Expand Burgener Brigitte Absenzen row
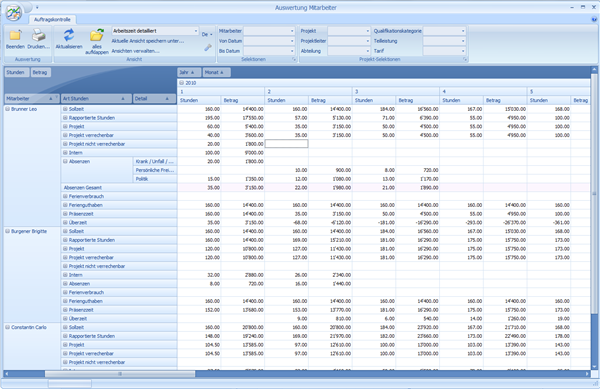Screen dimensions: 600x389 click(65, 284)
